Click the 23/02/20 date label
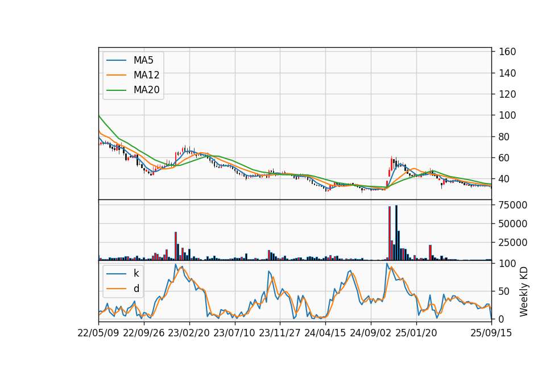The height and width of the screenshot is (392, 546). [x=189, y=333]
